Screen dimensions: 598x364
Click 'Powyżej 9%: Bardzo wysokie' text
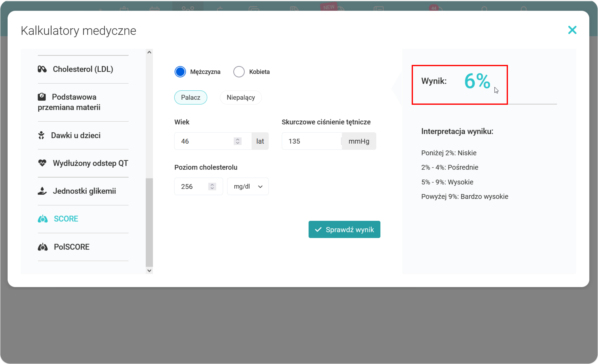pos(465,196)
